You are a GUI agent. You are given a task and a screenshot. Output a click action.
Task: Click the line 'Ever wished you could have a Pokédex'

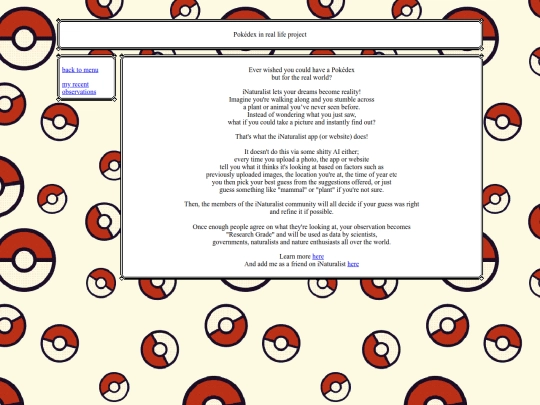pyautogui.click(x=301, y=70)
